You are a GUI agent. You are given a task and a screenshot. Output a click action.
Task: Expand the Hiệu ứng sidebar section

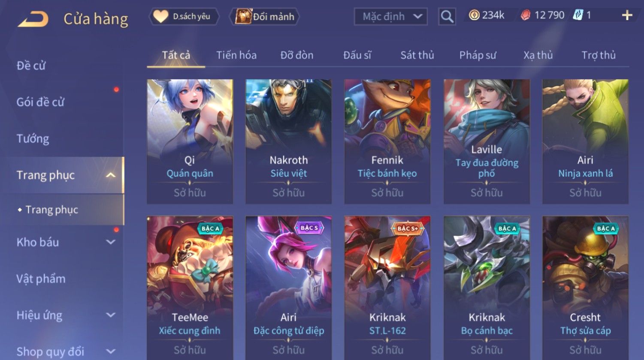point(111,315)
